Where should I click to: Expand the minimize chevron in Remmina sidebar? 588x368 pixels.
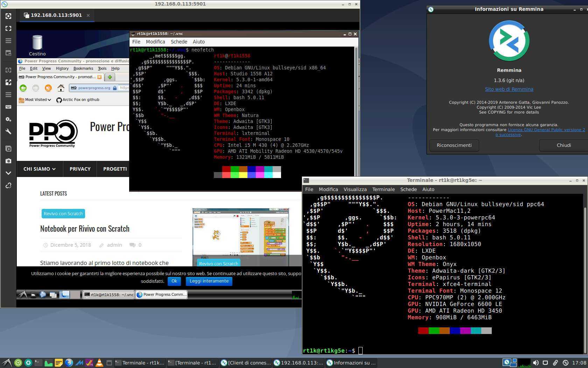pyautogui.click(x=8, y=173)
